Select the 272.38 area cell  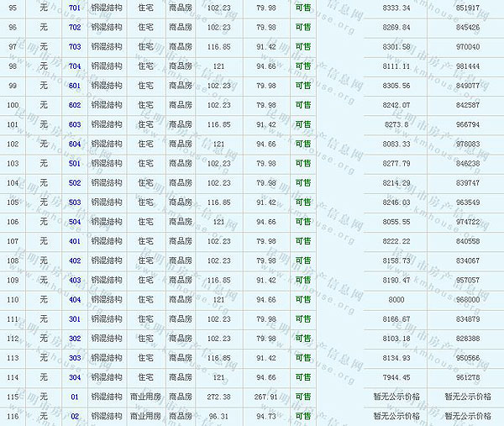[218, 397]
